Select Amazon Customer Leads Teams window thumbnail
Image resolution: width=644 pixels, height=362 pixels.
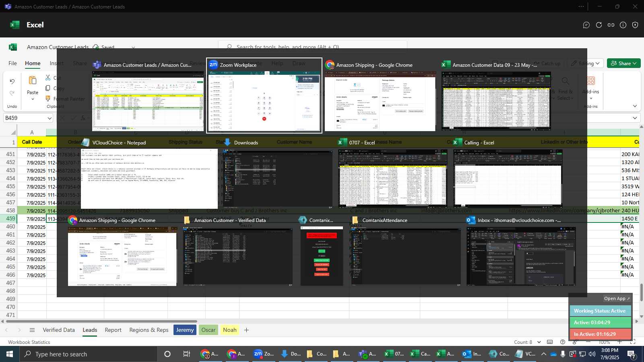[x=148, y=96]
